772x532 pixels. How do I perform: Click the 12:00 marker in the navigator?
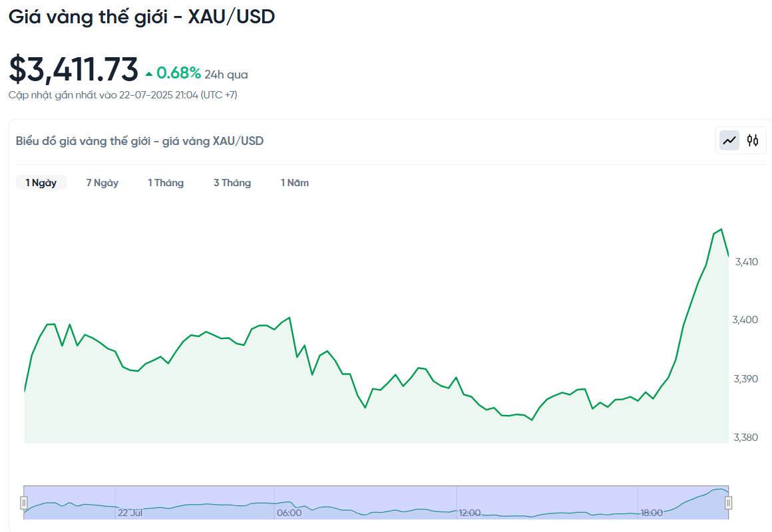[470, 513]
